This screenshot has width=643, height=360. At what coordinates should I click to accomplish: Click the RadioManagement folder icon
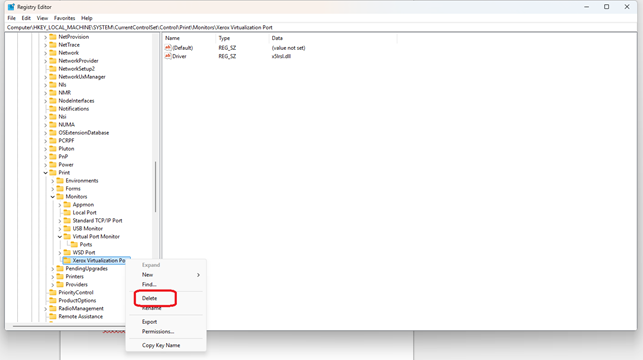[53, 308]
